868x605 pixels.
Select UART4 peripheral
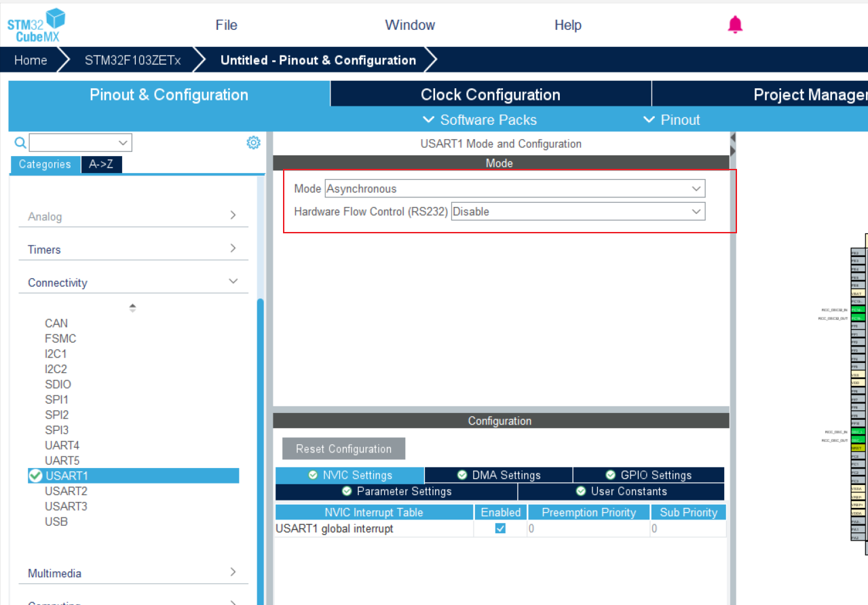pyautogui.click(x=62, y=445)
